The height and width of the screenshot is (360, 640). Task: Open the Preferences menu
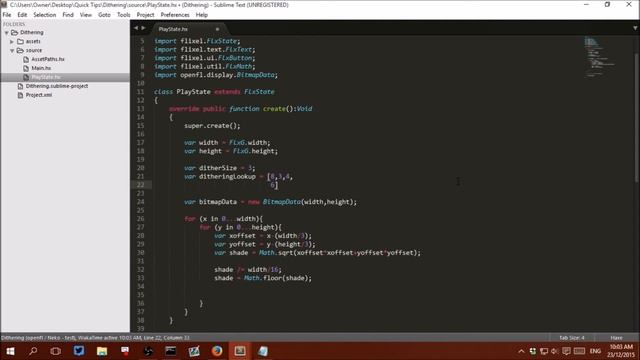tap(175, 15)
